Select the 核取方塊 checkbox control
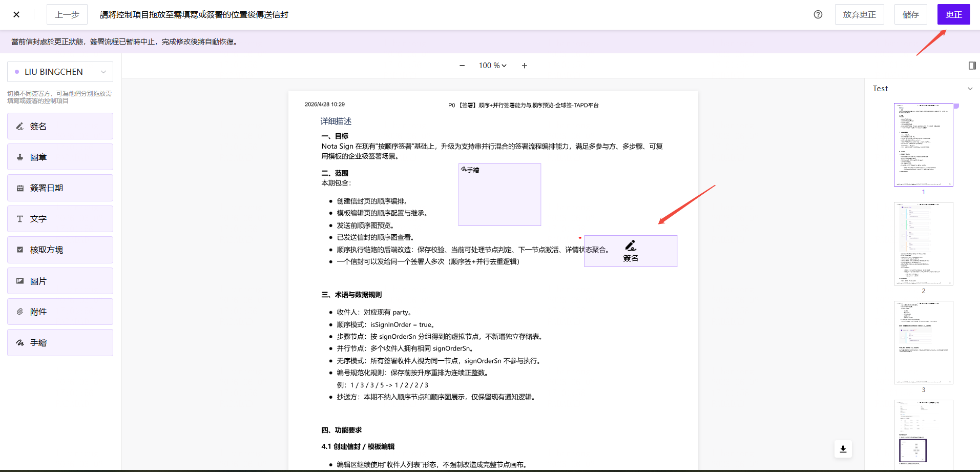980x472 pixels. [x=60, y=250]
